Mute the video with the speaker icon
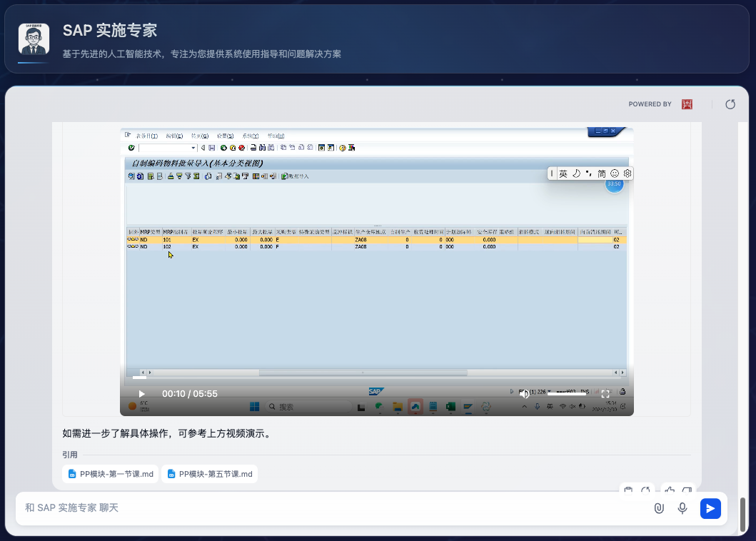The height and width of the screenshot is (541, 756). click(x=524, y=394)
